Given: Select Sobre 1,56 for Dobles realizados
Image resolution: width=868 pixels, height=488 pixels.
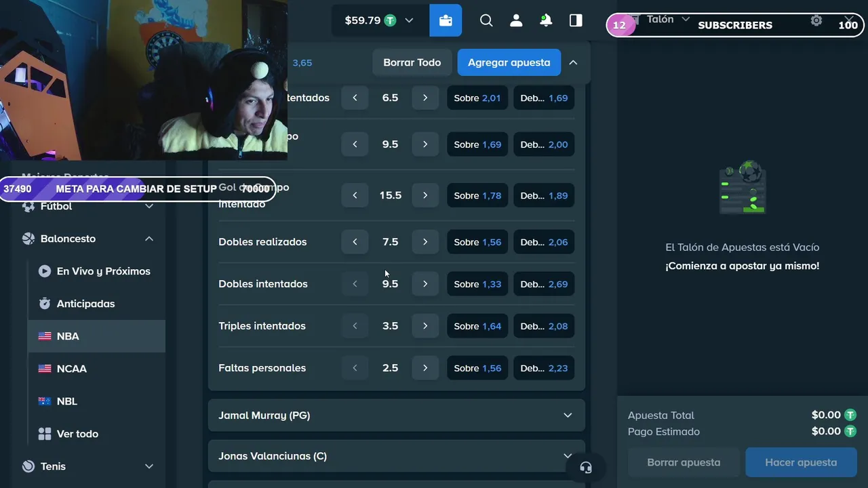Looking at the screenshot, I should 477,242.
